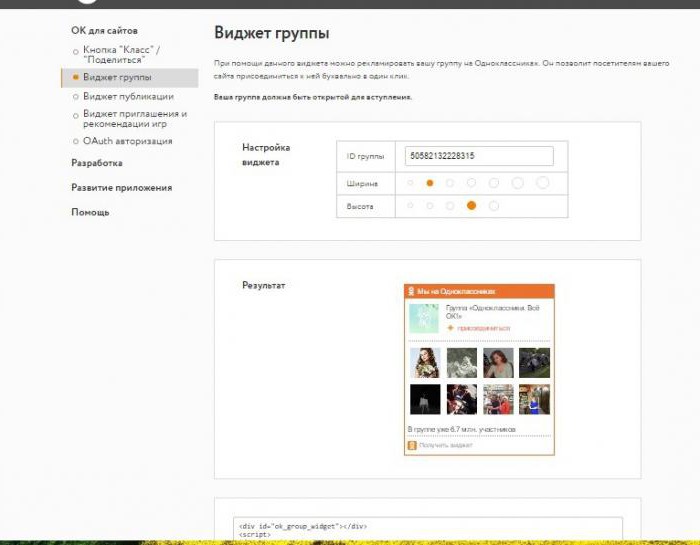Open OAuth авторизация sidebar item
The width and height of the screenshot is (700, 545).
[x=127, y=141]
